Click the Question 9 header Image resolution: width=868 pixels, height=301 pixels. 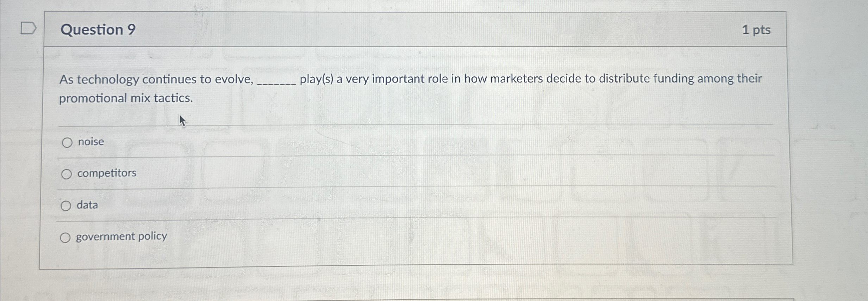pyautogui.click(x=97, y=30)
